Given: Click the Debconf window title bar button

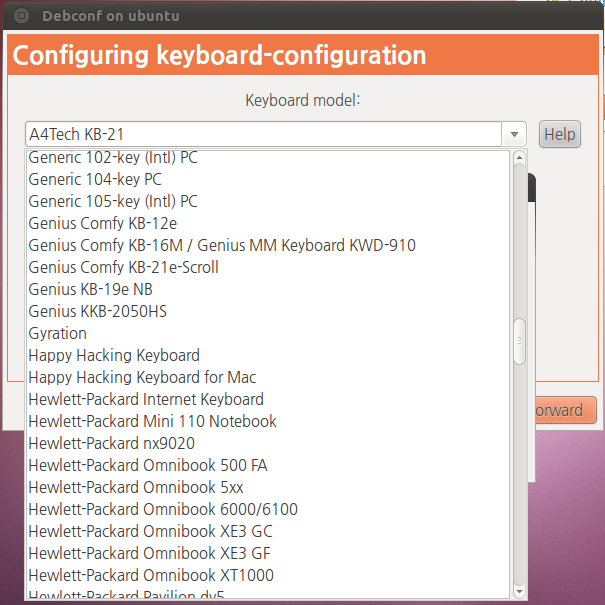Looking at the screenshot, I should click(x=21, y=16).
